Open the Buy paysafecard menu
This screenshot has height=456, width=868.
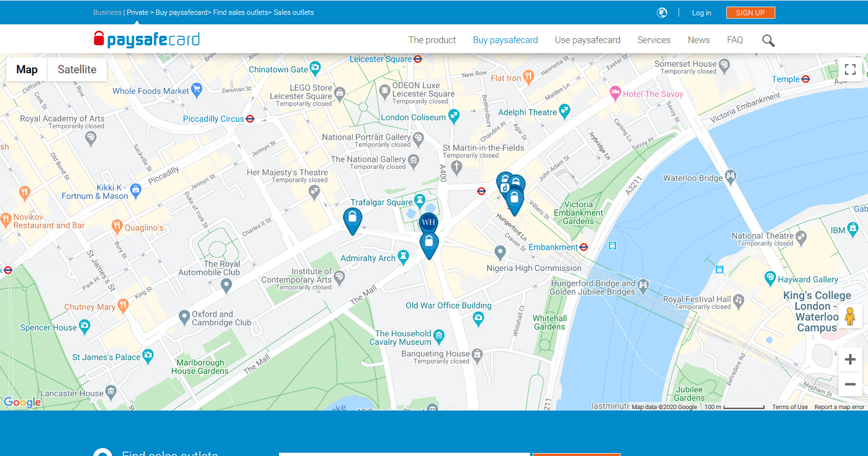coord(505,40)
